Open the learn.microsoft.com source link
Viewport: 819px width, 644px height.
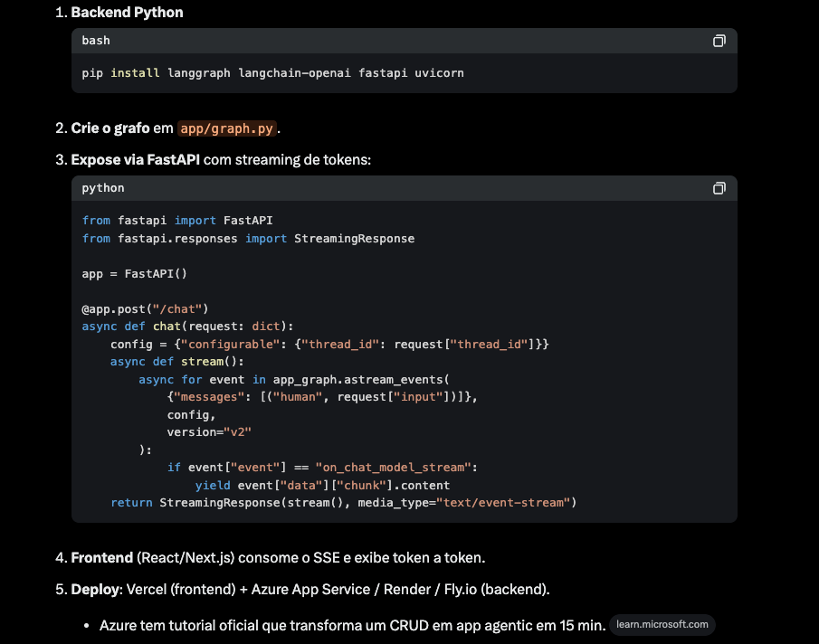click(662, 624)
